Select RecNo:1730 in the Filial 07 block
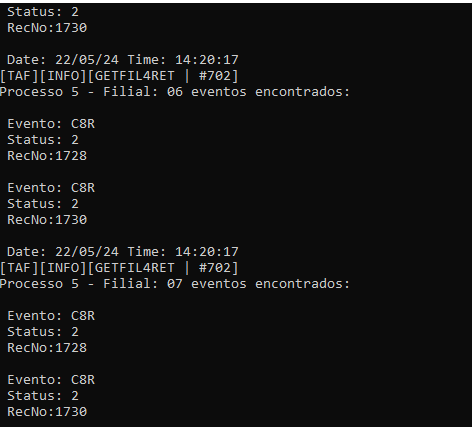Screen dimensions: 472x427 [47, 412]
